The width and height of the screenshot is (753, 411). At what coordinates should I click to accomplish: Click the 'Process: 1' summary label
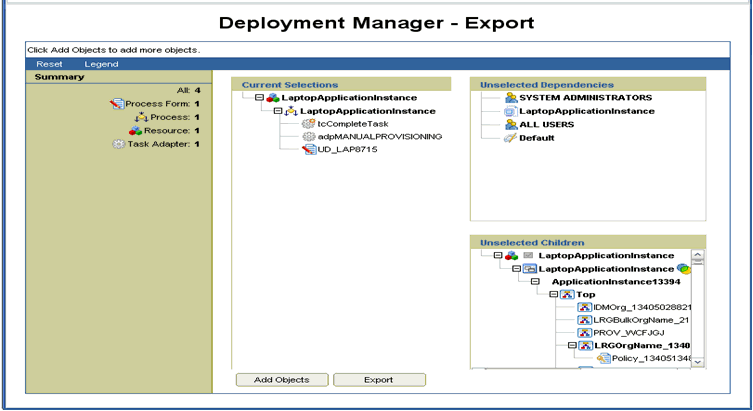pyautogui.click(x=175, y=117)
